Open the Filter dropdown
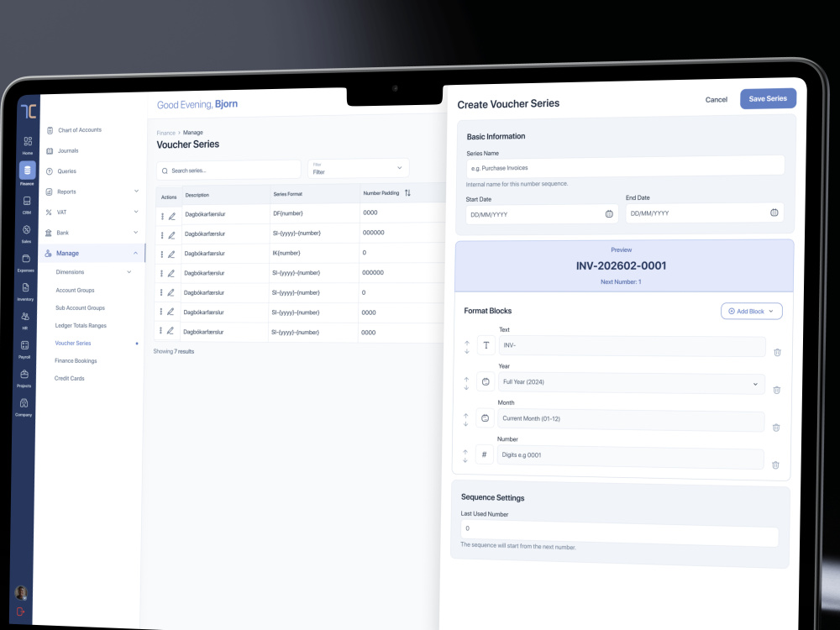The image size is (840, 630). pos(359,168)
